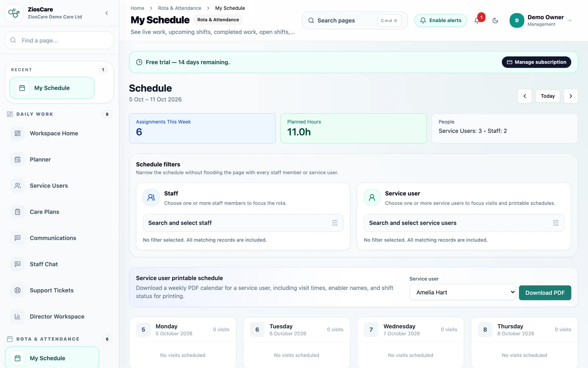Click service users filter sliders icon
Viewport: 588px width, 368px height.
tap(556, 223)
